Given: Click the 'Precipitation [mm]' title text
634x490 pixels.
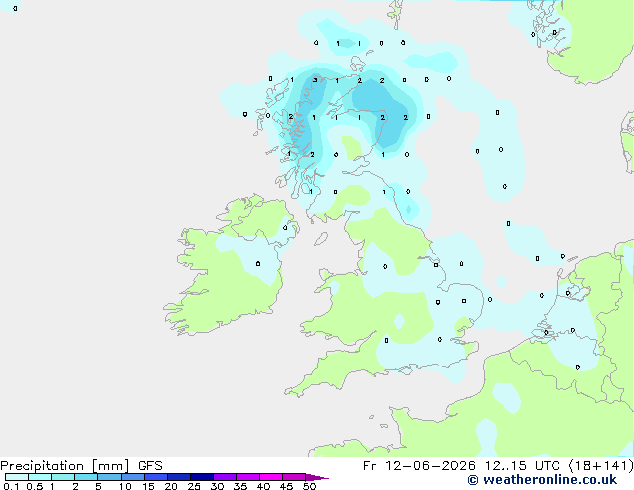Looking at the screenshot, I should (x=65, y=466).
